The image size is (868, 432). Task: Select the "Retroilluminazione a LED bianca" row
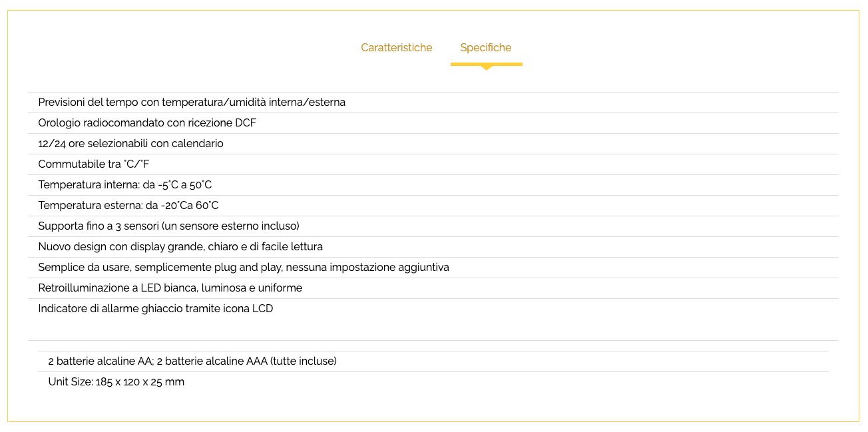(170, 288)
